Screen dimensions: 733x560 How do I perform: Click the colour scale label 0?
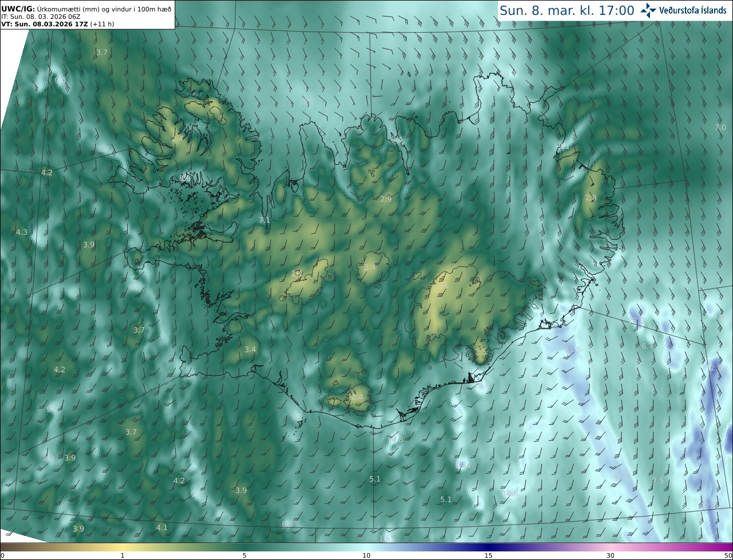2,556
